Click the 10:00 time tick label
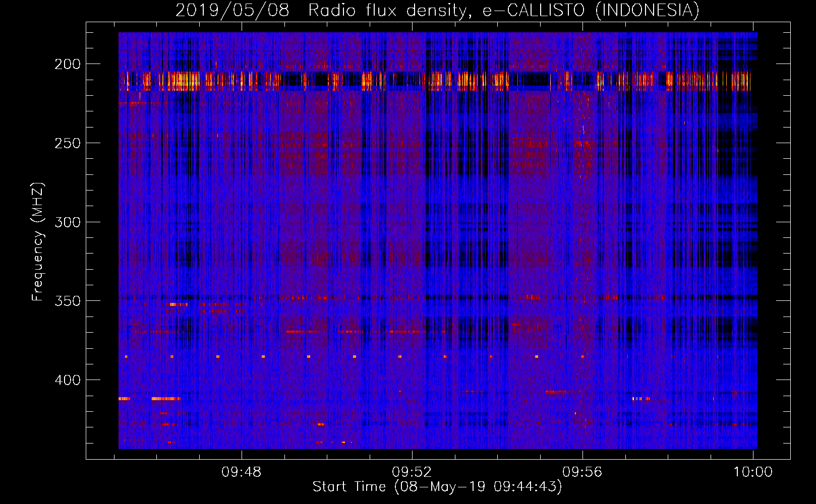816x504 pixels. click(x=753, y=472)
